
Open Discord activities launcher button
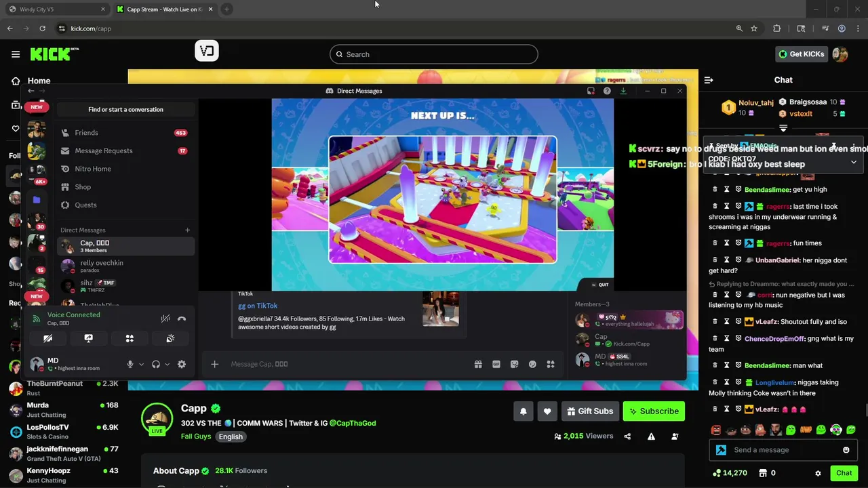(x=130, y=338)
